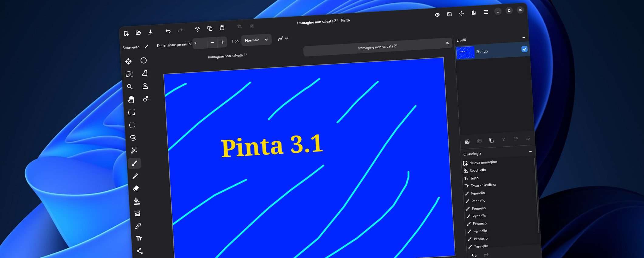644x258 pixels.
Task: Add a new layer in Livelli panel
Action: 467,141
